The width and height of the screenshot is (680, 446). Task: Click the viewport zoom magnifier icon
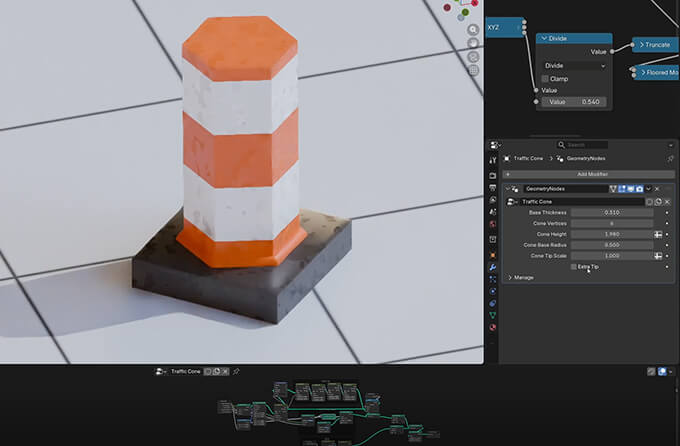473,31
